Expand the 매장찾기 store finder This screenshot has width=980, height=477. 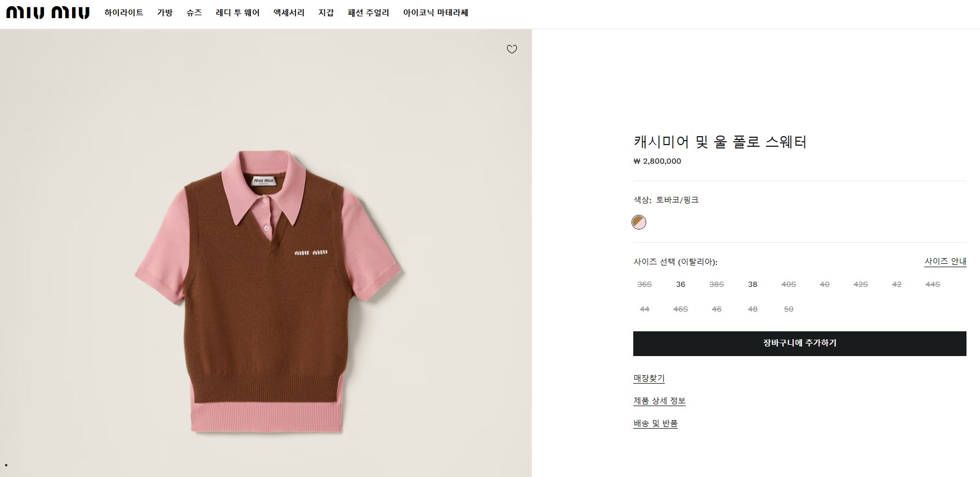pos(649,379)
